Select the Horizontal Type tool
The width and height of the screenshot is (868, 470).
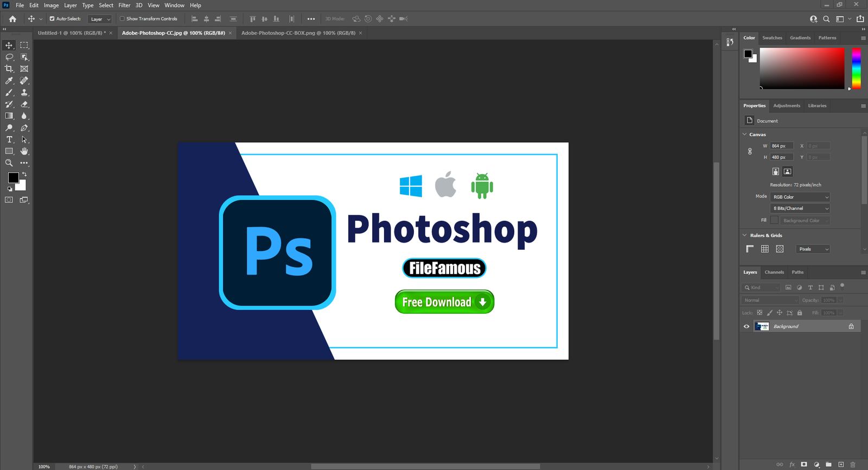click(9, 139)
